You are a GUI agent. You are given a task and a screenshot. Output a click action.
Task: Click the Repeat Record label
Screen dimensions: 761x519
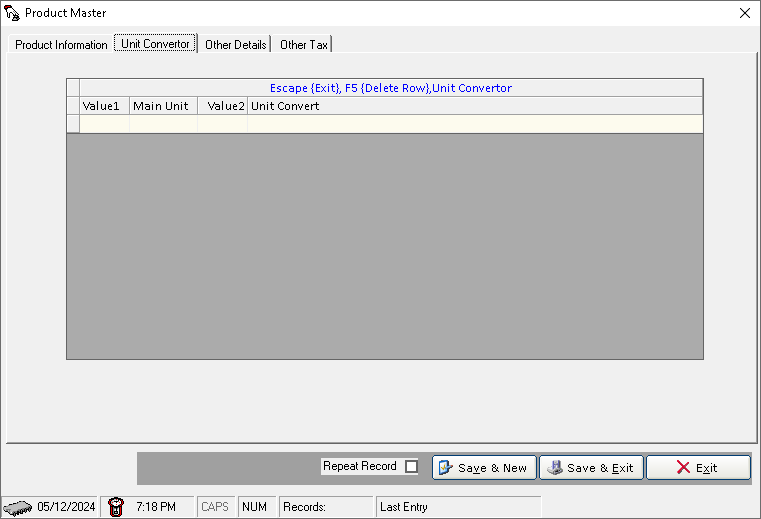click(x=360, y=466)
